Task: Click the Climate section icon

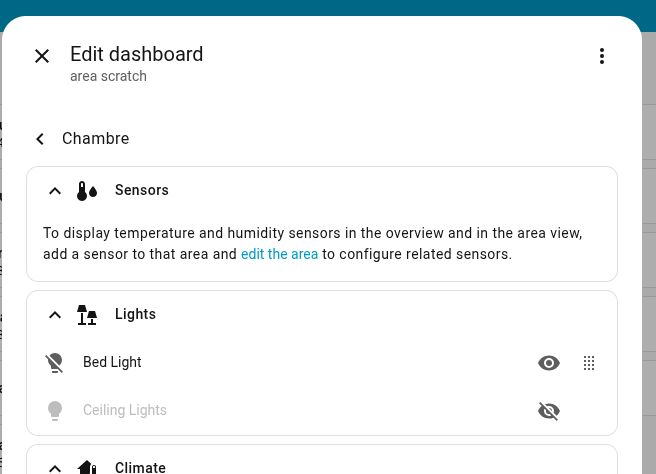Action: 87,467
